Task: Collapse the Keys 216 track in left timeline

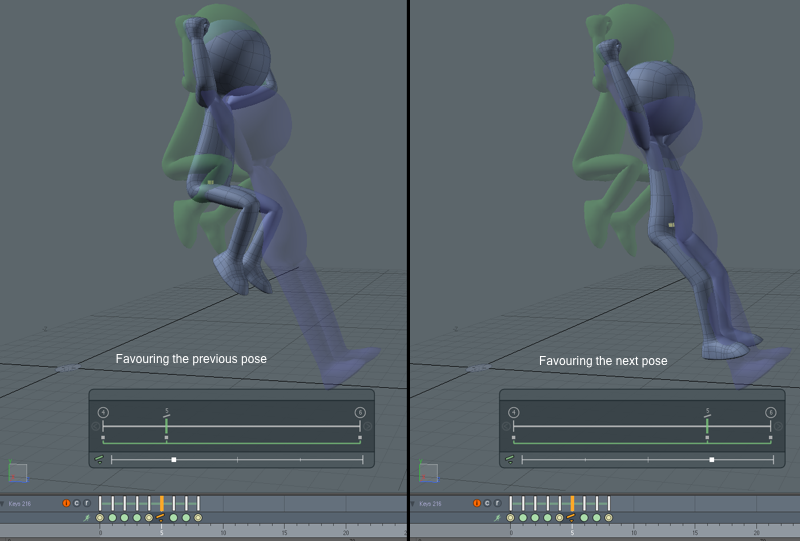Action: point(3,503)
